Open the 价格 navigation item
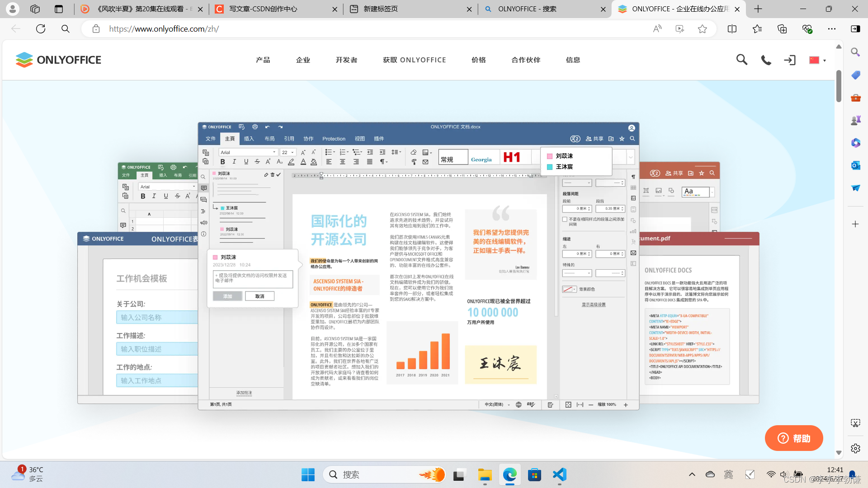This screenshot has height=488, width=868. point(479,60)
